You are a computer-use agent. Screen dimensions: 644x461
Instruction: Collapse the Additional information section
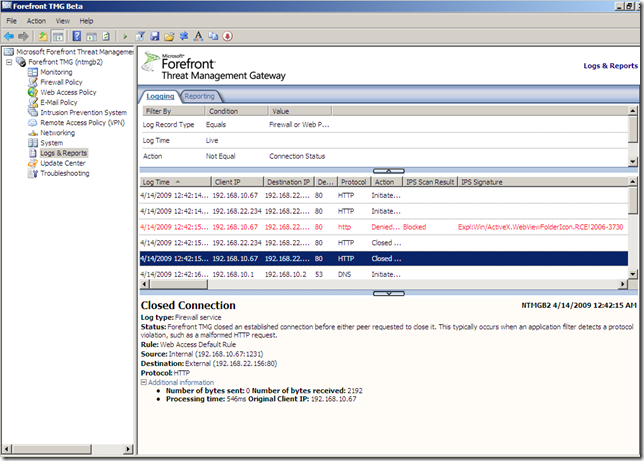144,382
